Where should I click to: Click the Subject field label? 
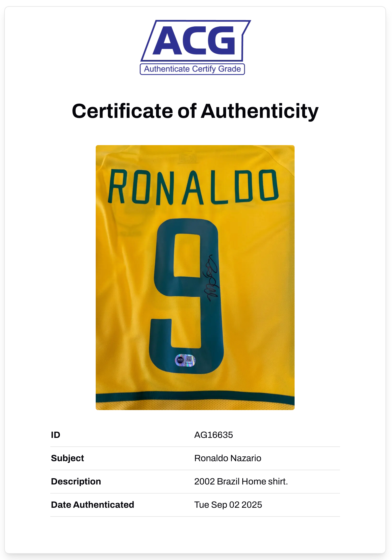point(67,458)
